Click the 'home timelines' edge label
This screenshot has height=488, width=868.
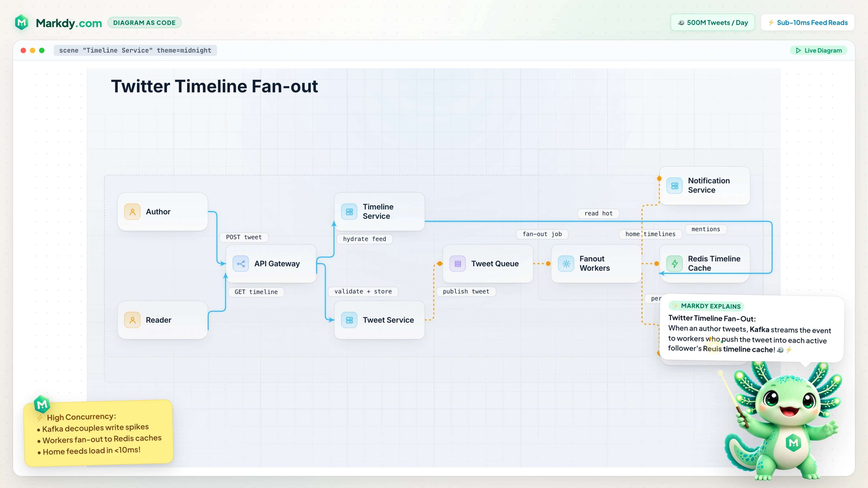(650, 234)
